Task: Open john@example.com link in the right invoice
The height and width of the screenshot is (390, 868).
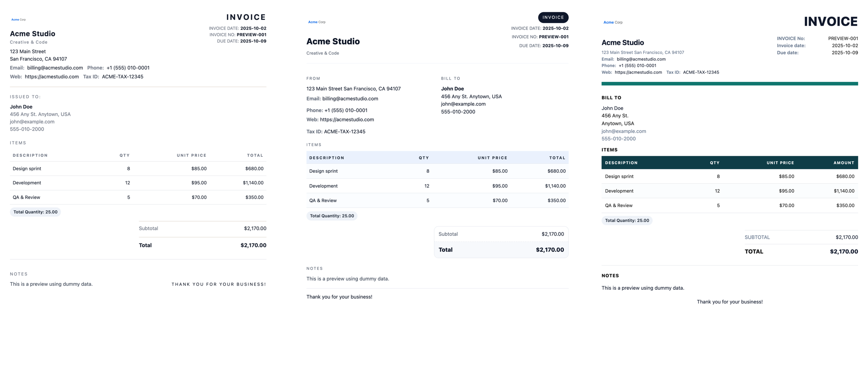Action: [x=623, y=131]
